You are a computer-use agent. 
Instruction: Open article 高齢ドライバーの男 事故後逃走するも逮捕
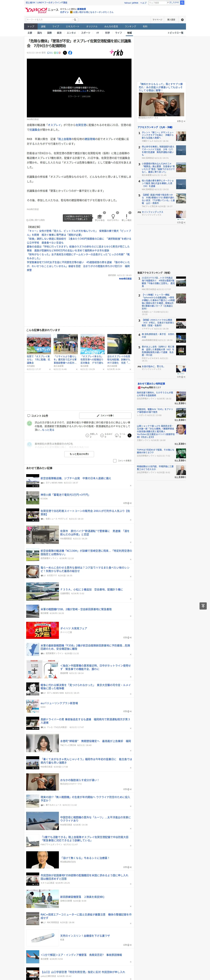[85, 721]
